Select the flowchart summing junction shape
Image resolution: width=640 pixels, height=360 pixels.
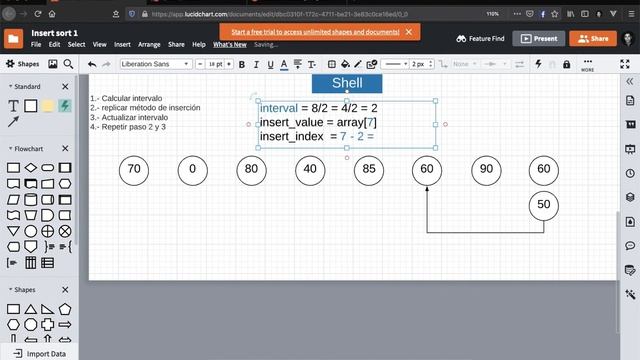pyautogui.click(x=65, y=231)
